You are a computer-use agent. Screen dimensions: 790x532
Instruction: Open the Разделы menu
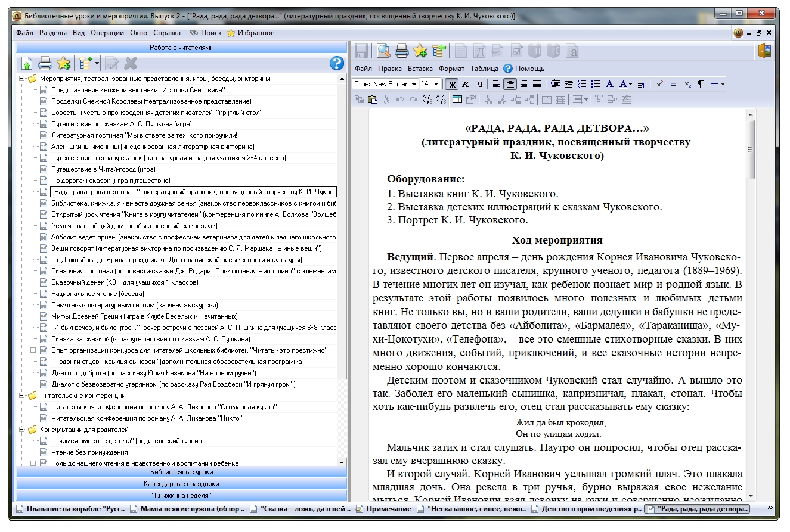(x=53, y=33)
